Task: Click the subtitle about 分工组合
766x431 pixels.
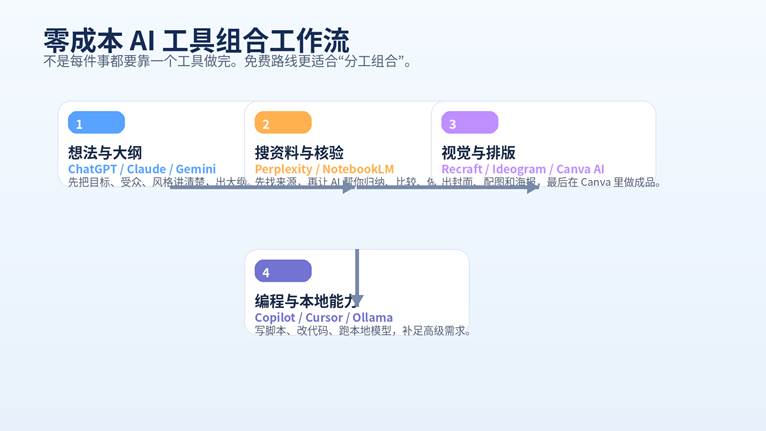Action: point(228,61)
